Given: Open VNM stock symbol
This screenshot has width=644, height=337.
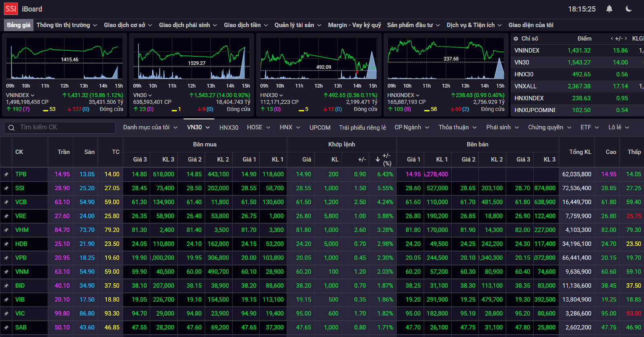Looking at the screenshot, I should coord(22,272).
